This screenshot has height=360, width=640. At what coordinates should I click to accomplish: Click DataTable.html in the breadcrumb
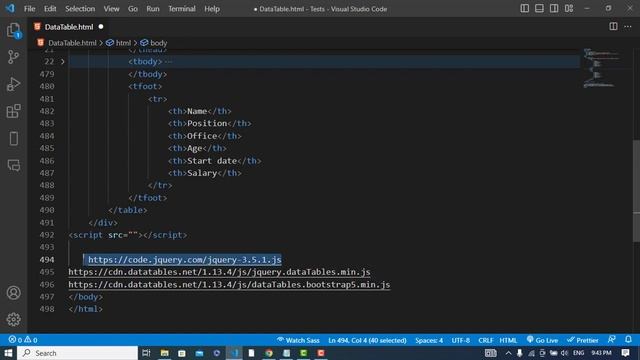pyautogui.click(x=72, y=43)
